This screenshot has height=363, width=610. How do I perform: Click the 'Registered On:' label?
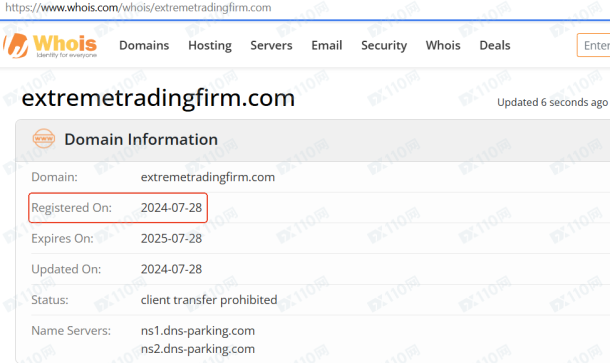72,208
